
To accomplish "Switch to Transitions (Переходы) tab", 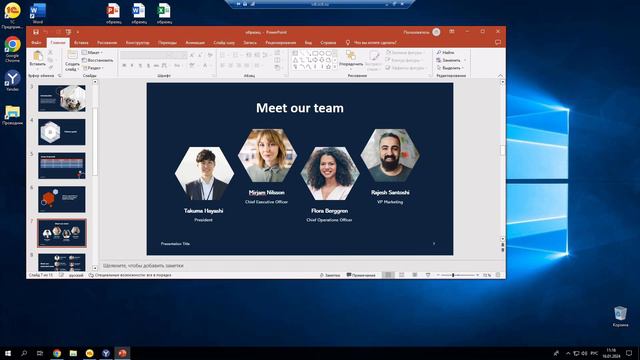I will tap(167, 42).
